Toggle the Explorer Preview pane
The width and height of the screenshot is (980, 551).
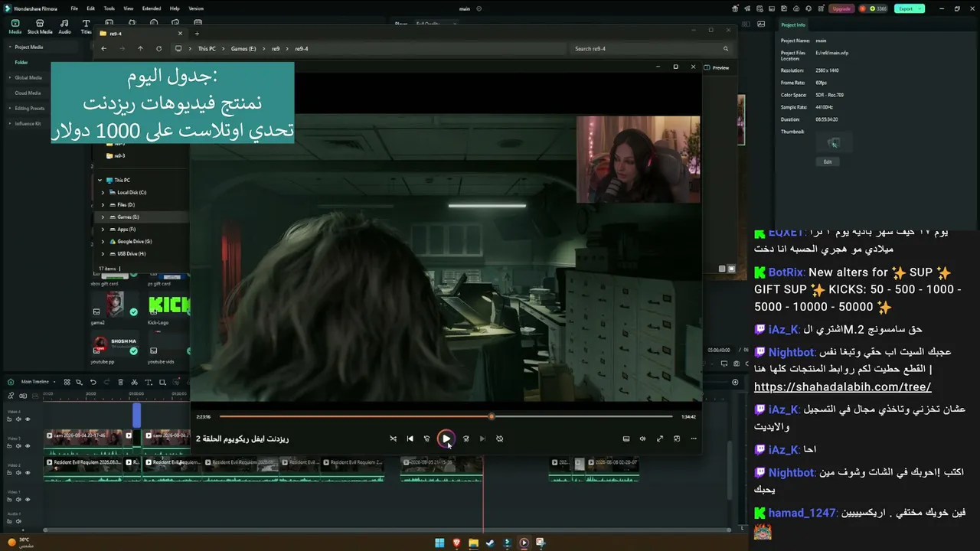(717, 67)
